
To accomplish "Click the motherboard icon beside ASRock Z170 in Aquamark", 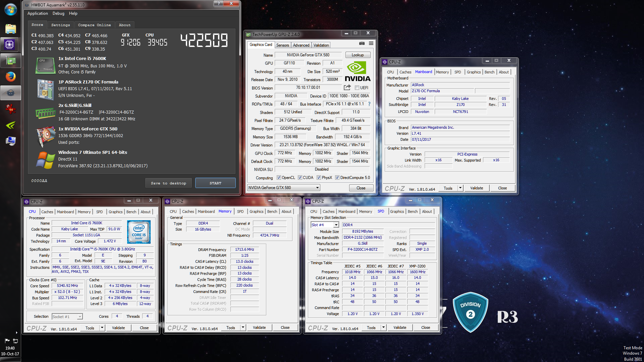I will pos(45,89).
